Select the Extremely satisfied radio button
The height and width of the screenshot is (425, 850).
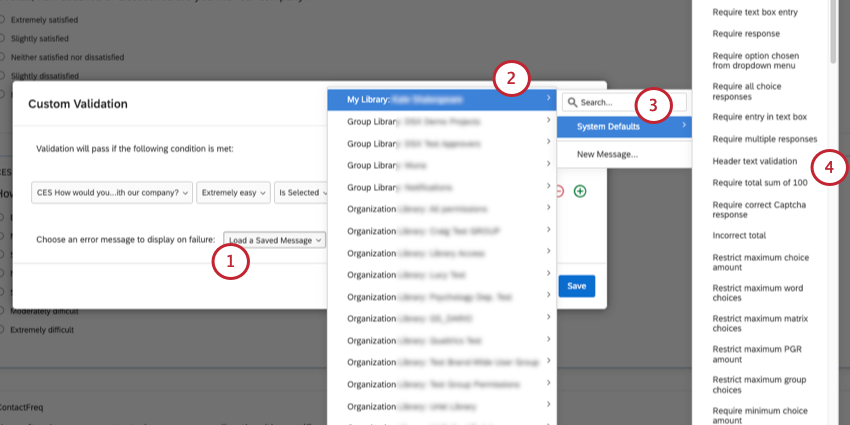(x=3, y=20)
